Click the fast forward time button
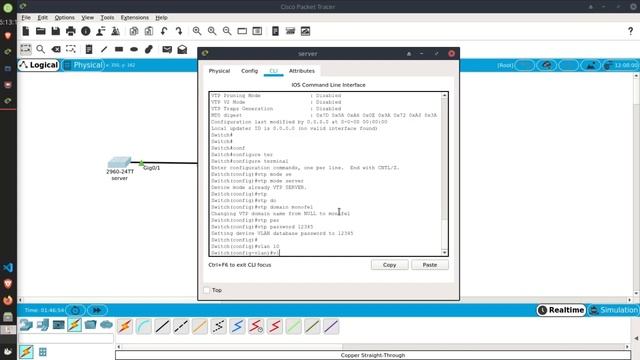This screenshot has width=640, height=360. pos(97,311)
